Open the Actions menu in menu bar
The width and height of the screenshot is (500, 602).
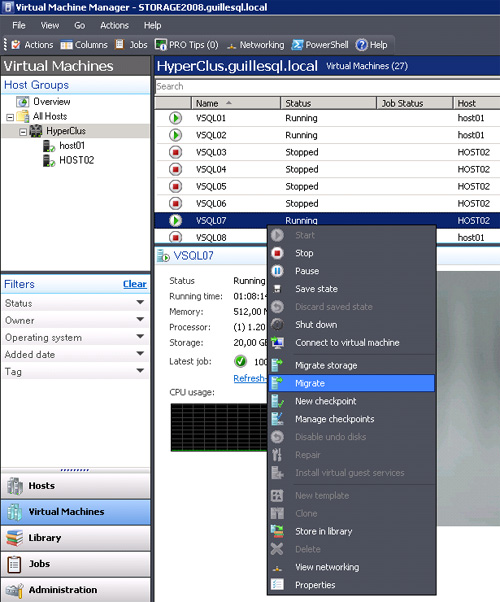point(114,25)
